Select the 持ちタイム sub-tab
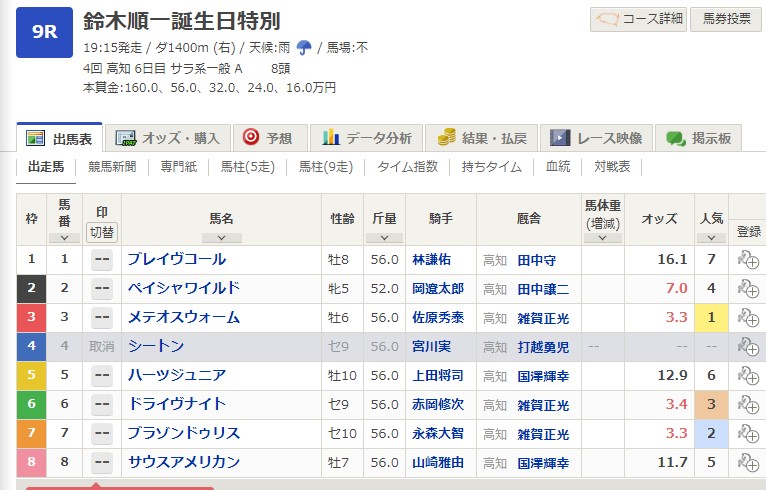 click(x=491, y=167)
